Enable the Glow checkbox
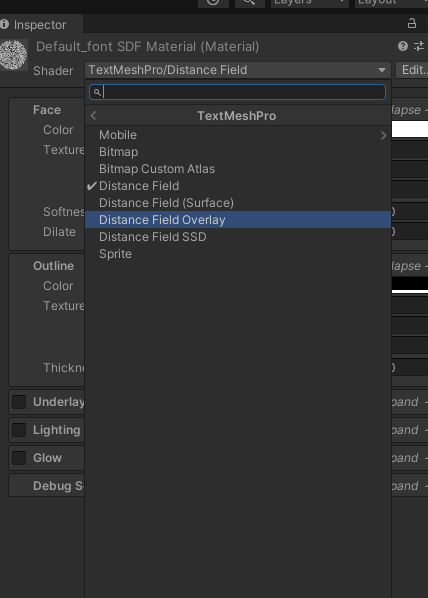Viewport: 428px width, 598px height. [x=19, y=458]
